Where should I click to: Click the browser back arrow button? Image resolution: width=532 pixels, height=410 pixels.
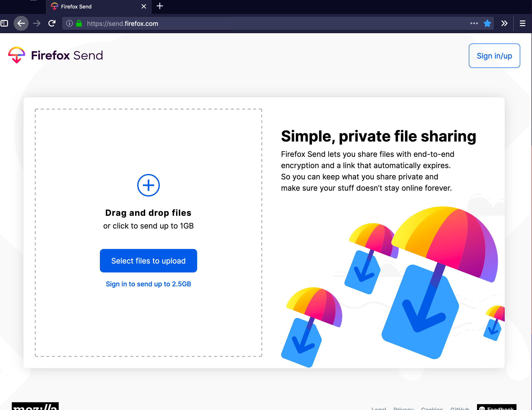click(21, 24)
